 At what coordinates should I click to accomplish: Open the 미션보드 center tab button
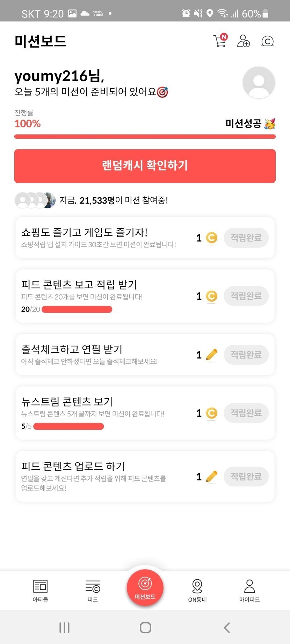pos(145,587)
